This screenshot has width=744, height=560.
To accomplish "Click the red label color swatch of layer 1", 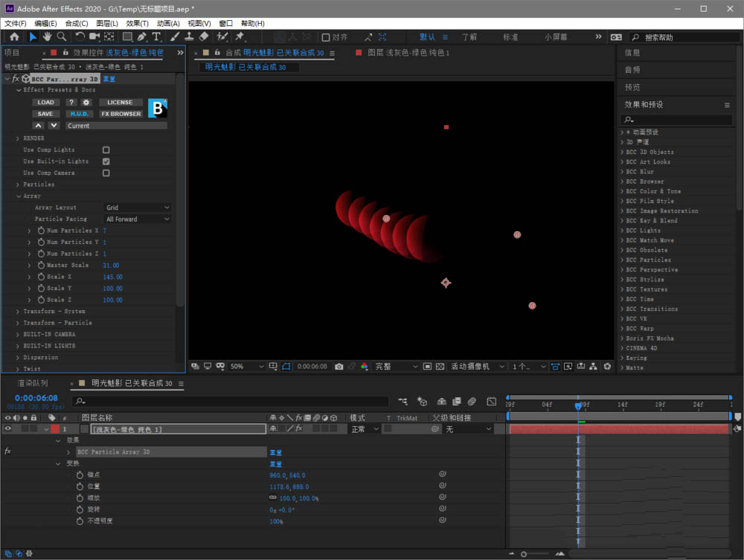I will pos(55,429).
